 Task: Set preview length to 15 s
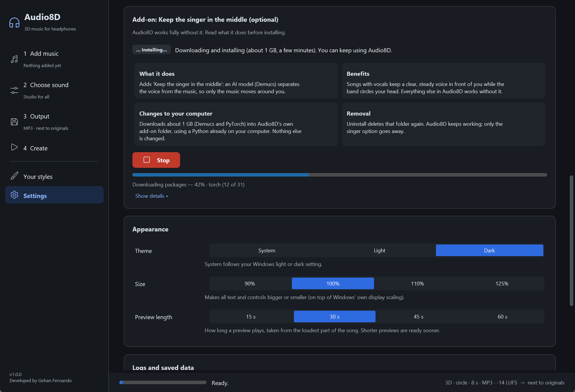[251, 317]
